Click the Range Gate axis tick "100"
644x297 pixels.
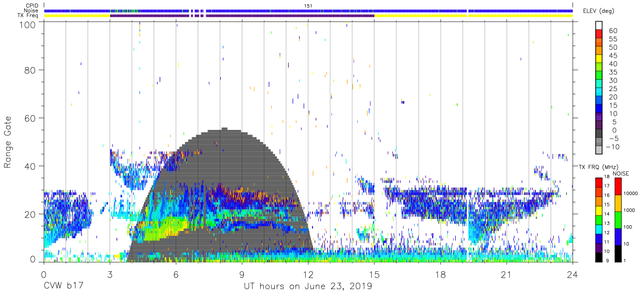click(28, 25)
